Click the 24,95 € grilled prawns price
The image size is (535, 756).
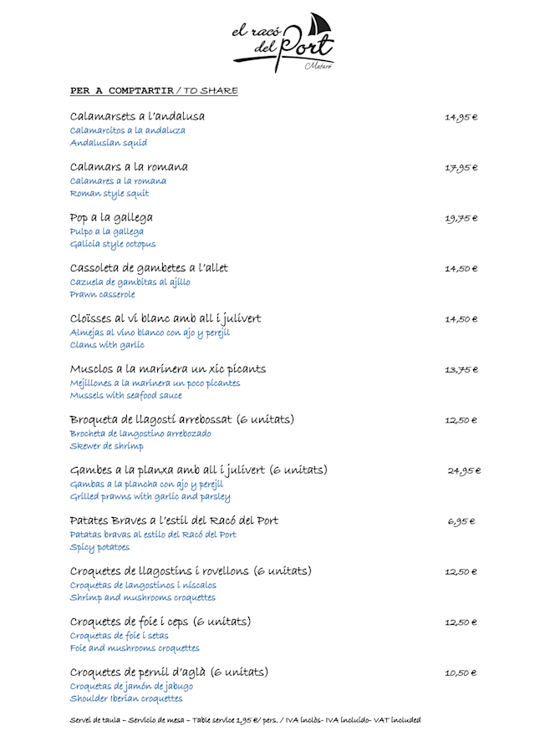pyautogui.click(x=463, y=471)
